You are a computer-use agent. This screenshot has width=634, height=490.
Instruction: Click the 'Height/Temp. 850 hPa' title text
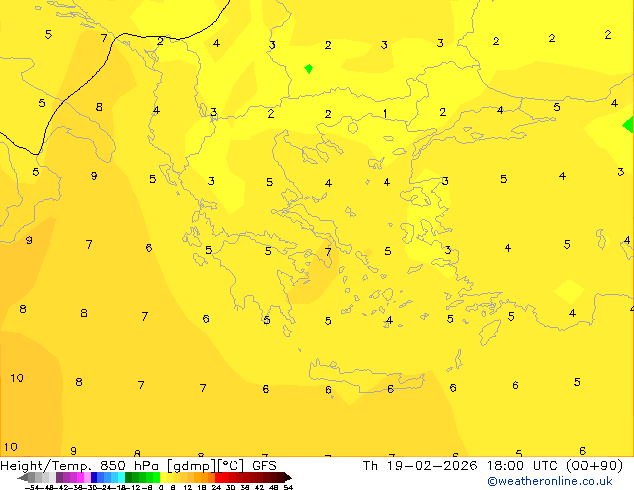pyautogui.click(x=79, y=466)
